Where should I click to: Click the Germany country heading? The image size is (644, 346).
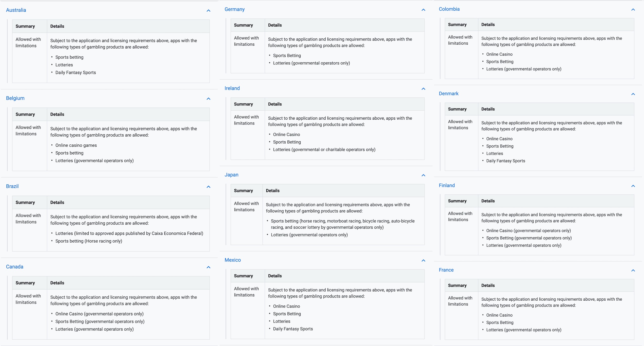tap(234, 9)
